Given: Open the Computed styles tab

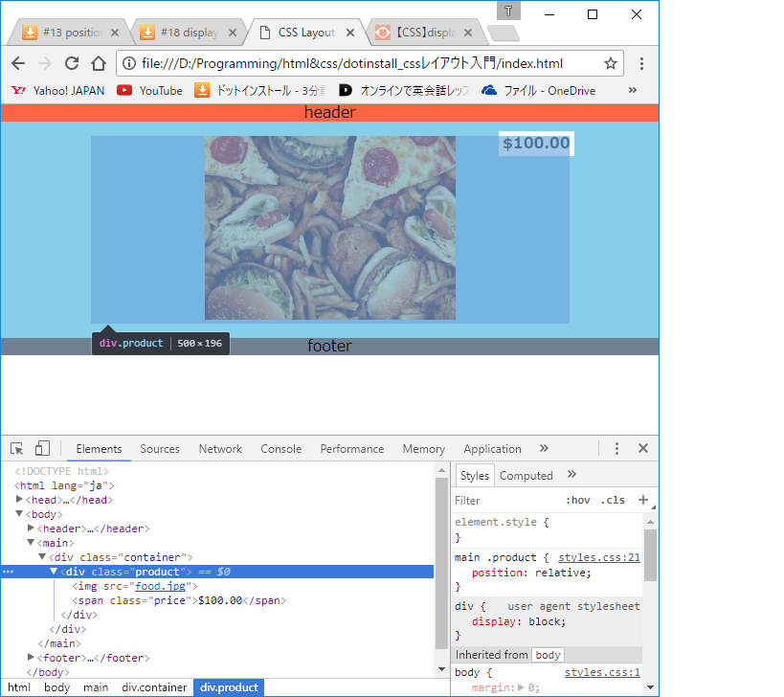Looking at the screenshot, I should click(x=526, y=475).
